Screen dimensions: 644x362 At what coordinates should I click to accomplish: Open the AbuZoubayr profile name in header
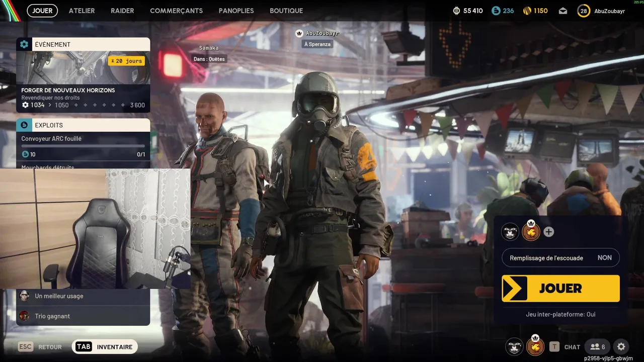click(x=609, y=11)
